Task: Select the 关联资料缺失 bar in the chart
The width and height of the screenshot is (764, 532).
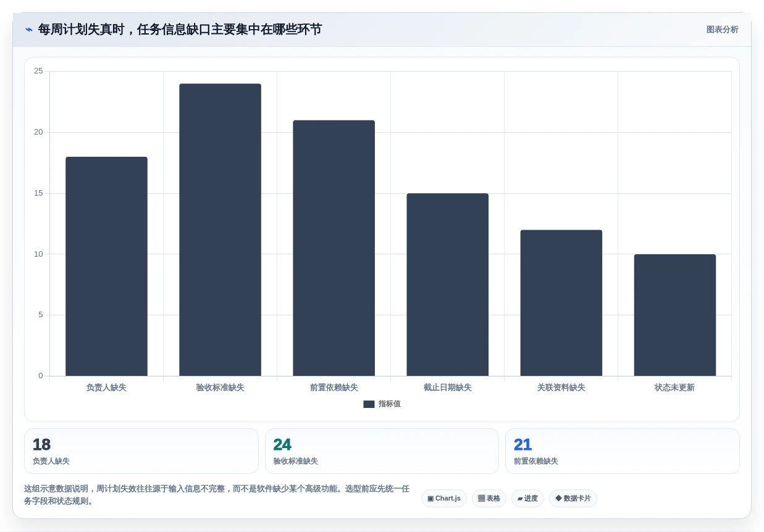Action: (561, 303)
